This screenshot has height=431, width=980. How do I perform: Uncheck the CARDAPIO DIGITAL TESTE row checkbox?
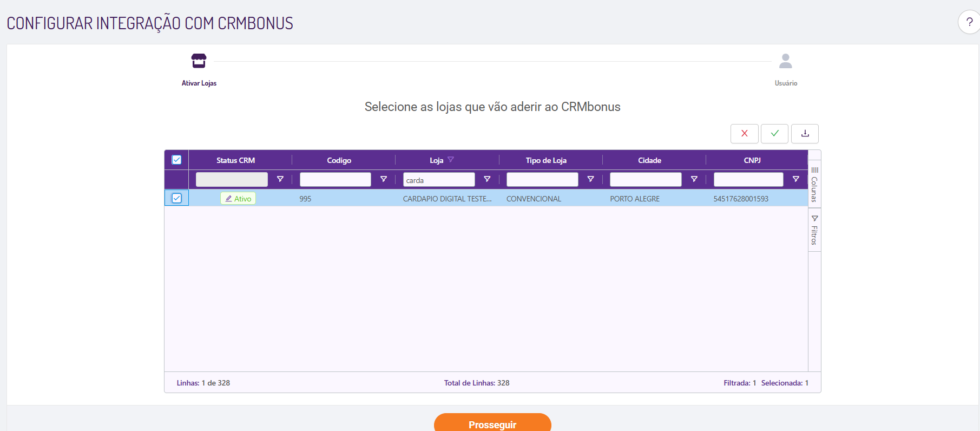(176, 198)
